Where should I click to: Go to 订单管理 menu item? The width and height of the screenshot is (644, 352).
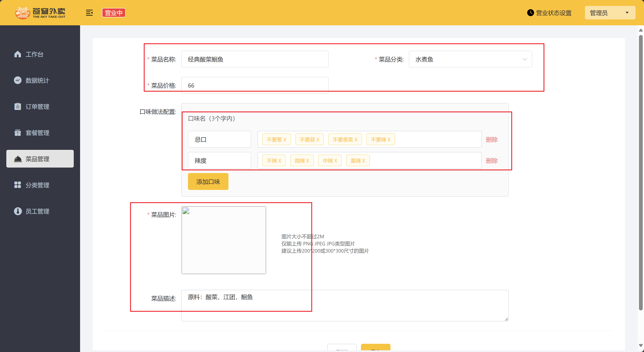[x=38, y=106]
